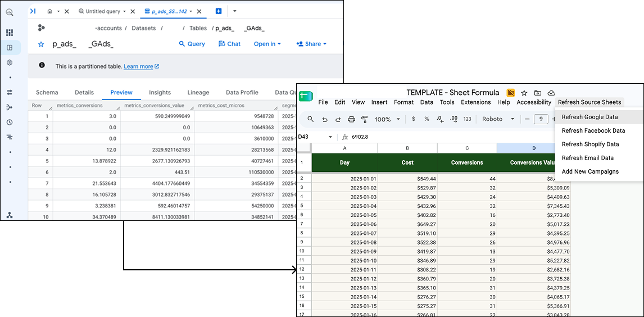Viewport: 644px width, 317px height.
Task: Decrease decimal places in Sheets toolbar
Action: (440, 119)
